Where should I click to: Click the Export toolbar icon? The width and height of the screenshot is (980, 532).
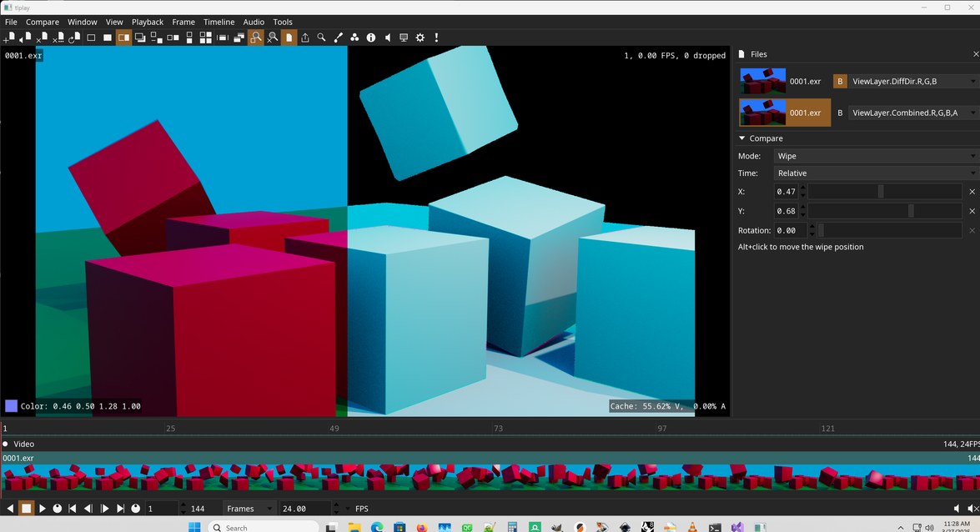(305, 38)
